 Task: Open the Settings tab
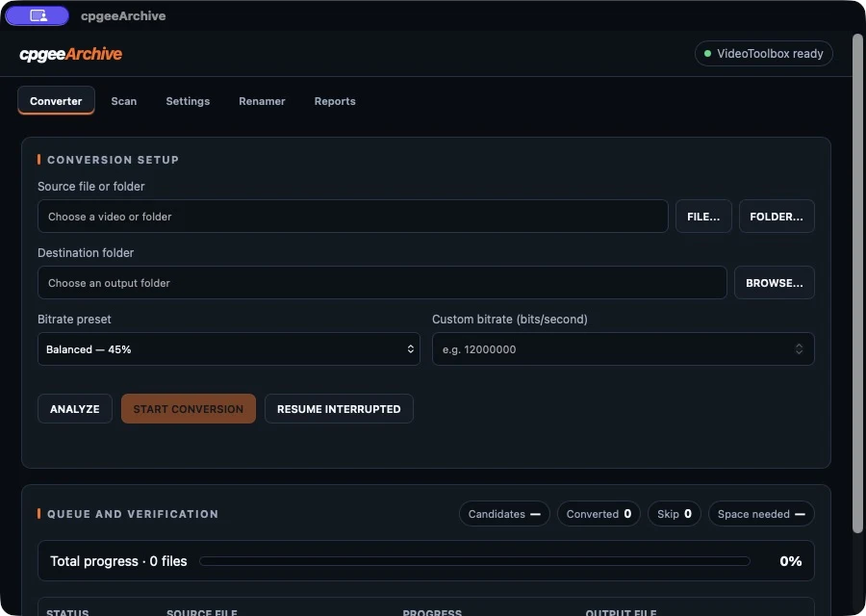pos(188,101)
